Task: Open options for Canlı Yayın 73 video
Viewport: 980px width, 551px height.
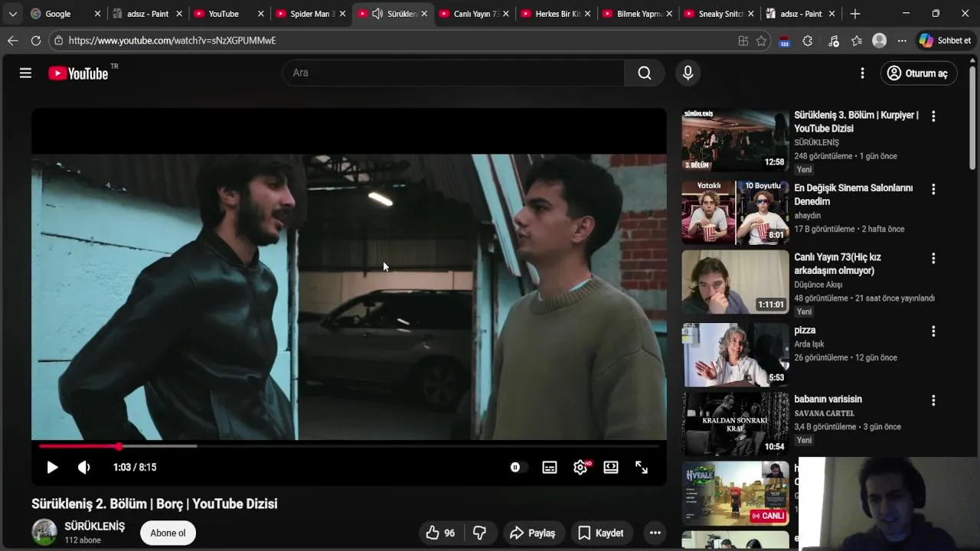Action: tap(933, 259)
